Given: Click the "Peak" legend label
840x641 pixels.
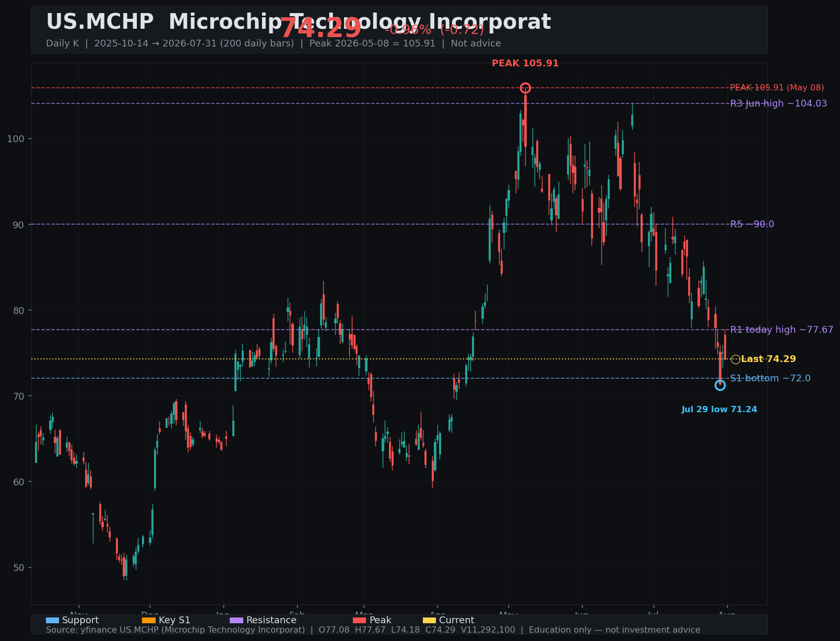Looking at the screenshot, I should pos(380,620).
